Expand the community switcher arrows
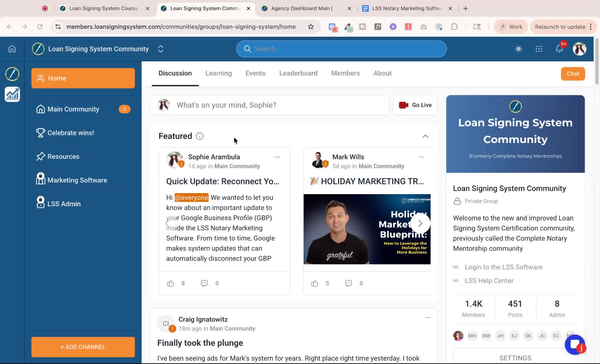Viewport: 600px width, 364px height. tap(161, 49)
